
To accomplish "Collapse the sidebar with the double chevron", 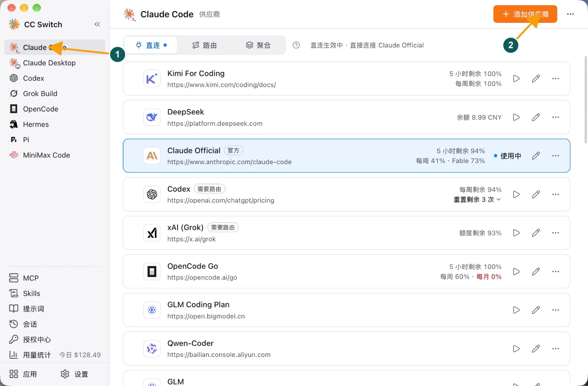I will tap(97, 24).
